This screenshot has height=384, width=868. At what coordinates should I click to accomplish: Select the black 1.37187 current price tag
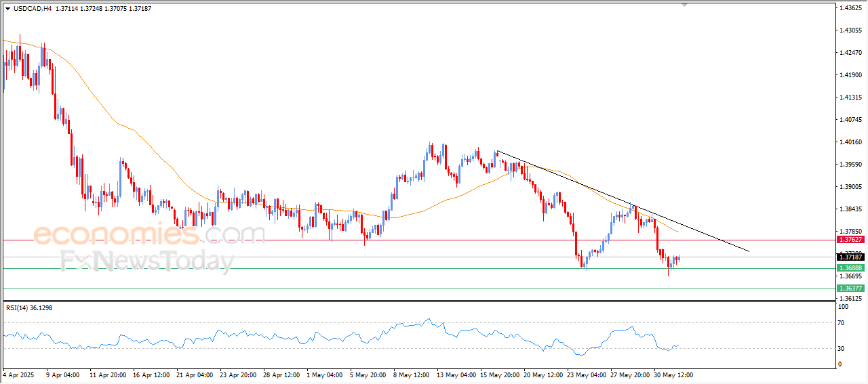pos(850,257)
